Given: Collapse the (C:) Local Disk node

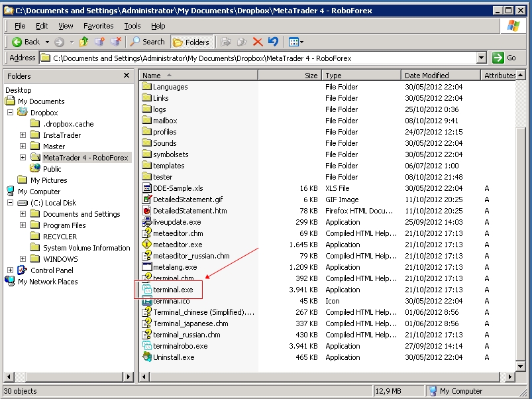Looking at the screenshot, I should coord(10,203).
